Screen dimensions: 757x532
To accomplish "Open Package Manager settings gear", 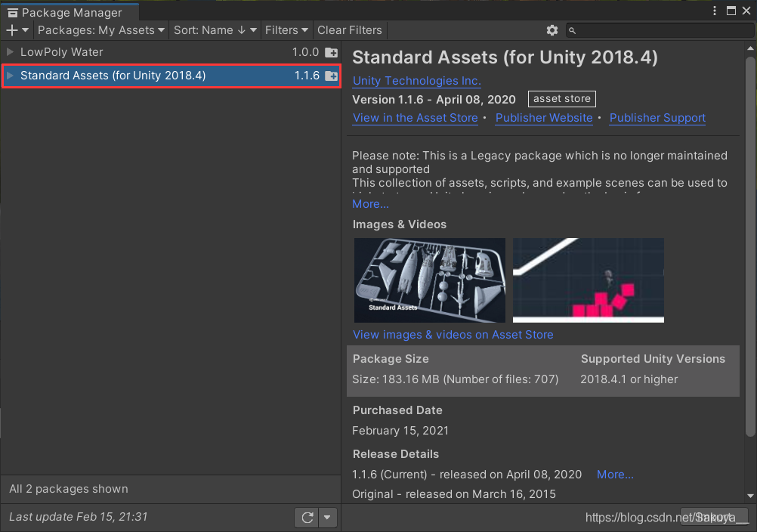I will coord(552,30).
